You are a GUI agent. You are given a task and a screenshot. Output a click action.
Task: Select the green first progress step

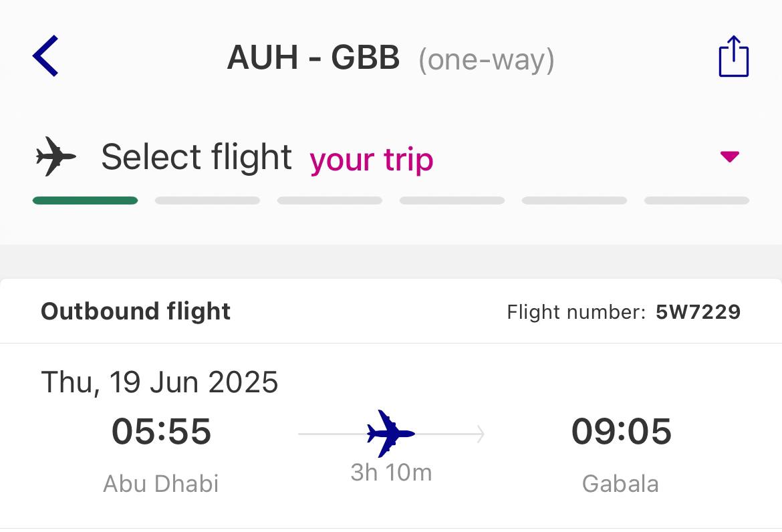[85, 201]
